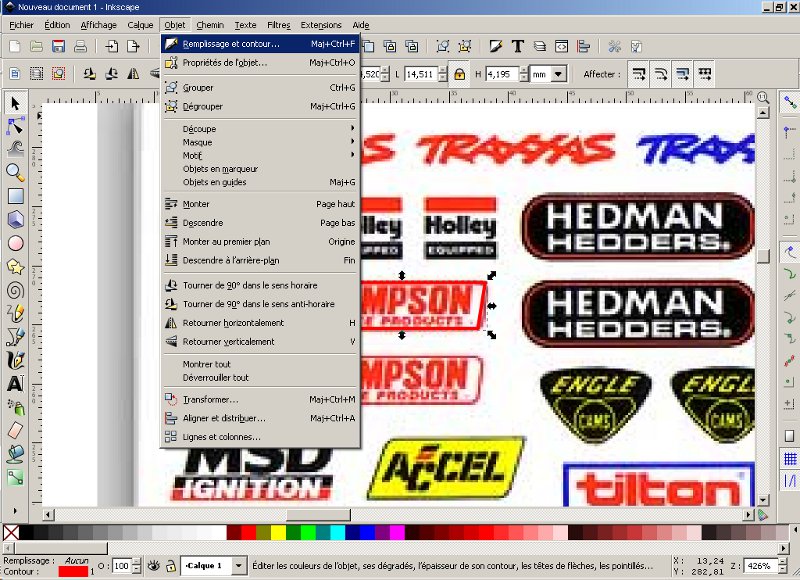Viewport: 800px width, 580px height.
Task: Choose Aligner et distribuer menu entry
Action: [x=260, y=418]
